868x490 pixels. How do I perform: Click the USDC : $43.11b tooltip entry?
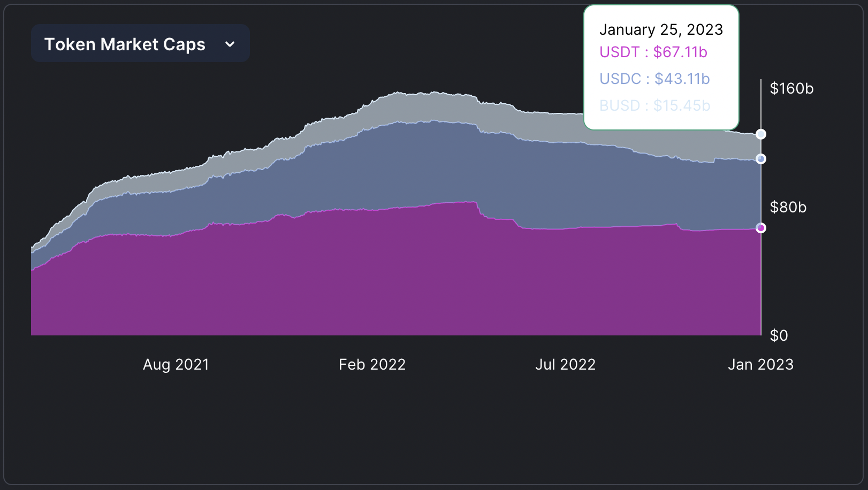point(654,79)
